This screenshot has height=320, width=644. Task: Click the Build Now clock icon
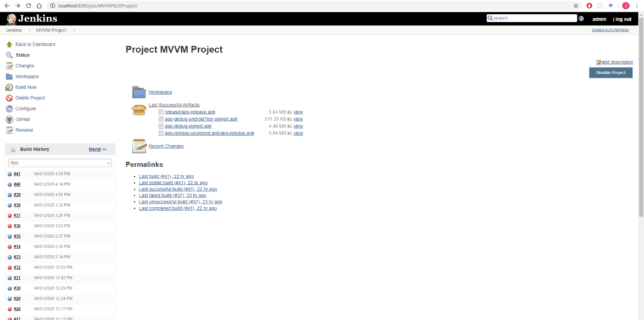[x=9, y=87]
